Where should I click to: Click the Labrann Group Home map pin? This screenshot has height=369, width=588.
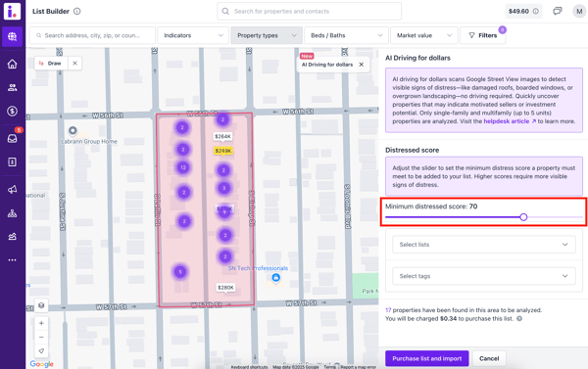(73, 131)
